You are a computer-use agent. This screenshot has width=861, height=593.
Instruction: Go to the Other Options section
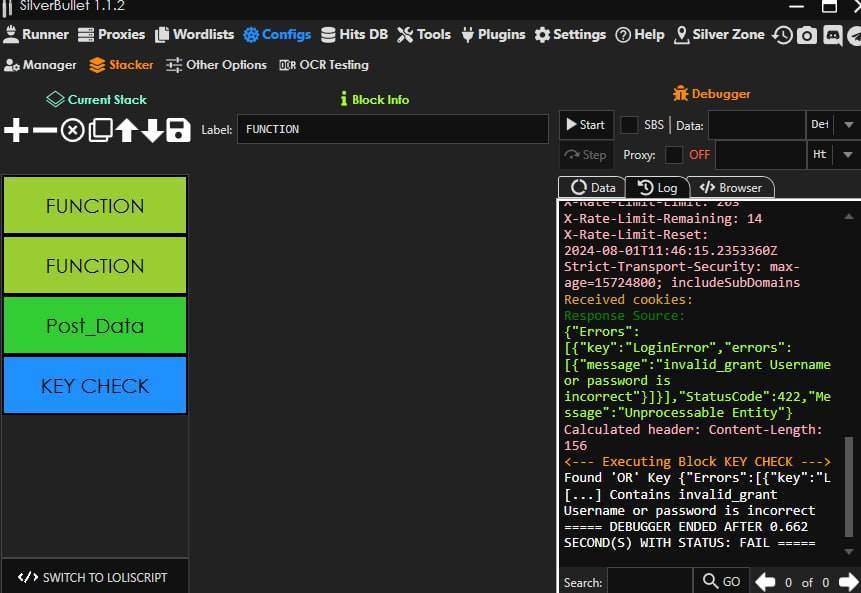(216, 65)
